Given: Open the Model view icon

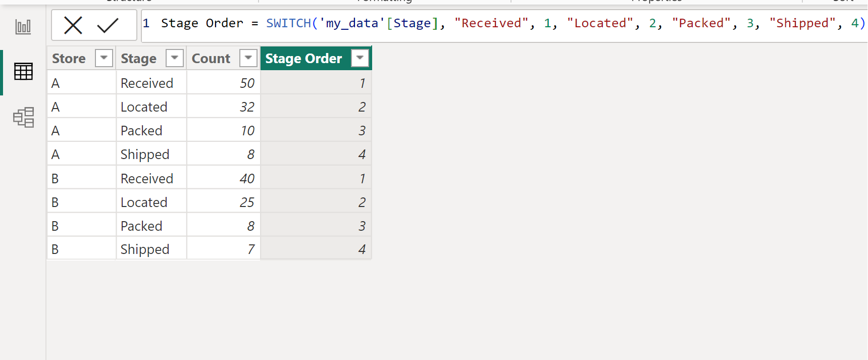Looking at the screenshot, I should pyautogui.click(x=23, y=117).
